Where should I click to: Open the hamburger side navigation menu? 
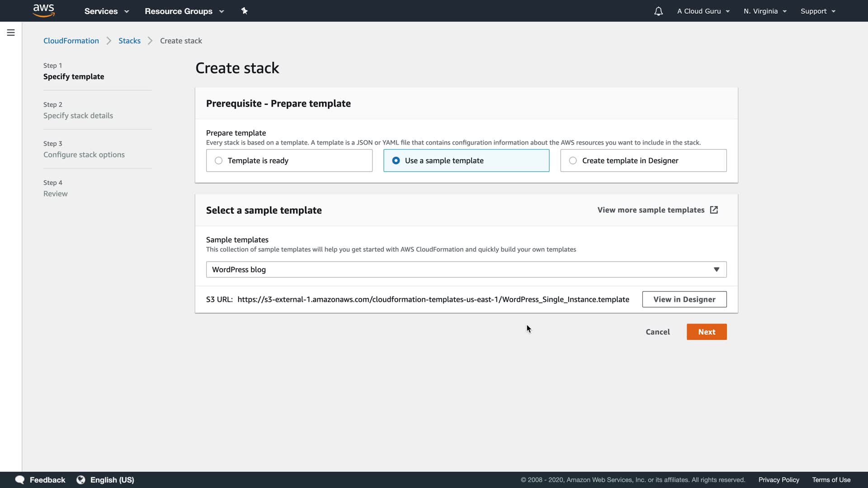11,33
